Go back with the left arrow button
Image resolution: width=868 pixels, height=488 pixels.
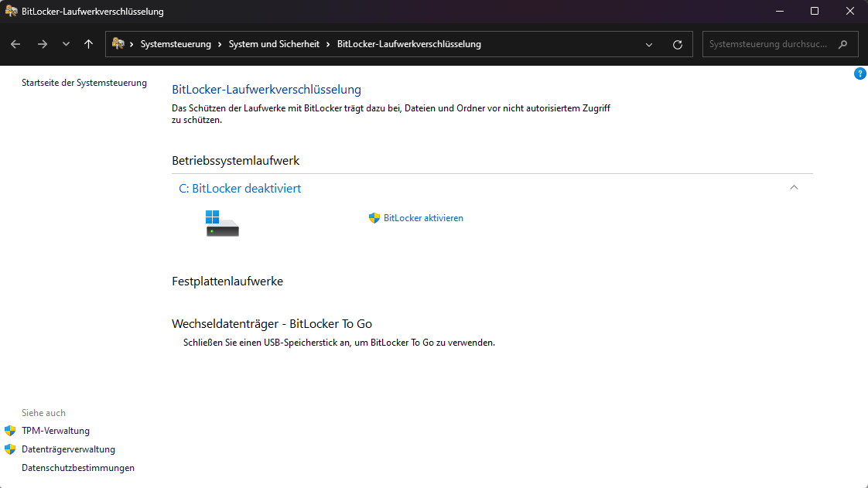point(15,44)
